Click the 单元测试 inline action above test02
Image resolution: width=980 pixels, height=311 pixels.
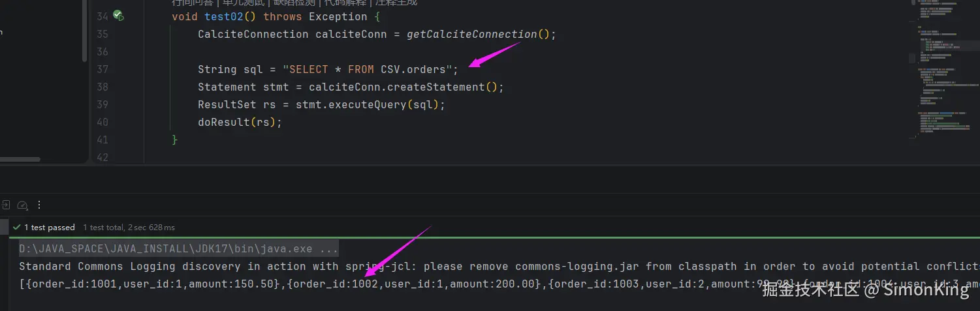click(x=243, y=3)
